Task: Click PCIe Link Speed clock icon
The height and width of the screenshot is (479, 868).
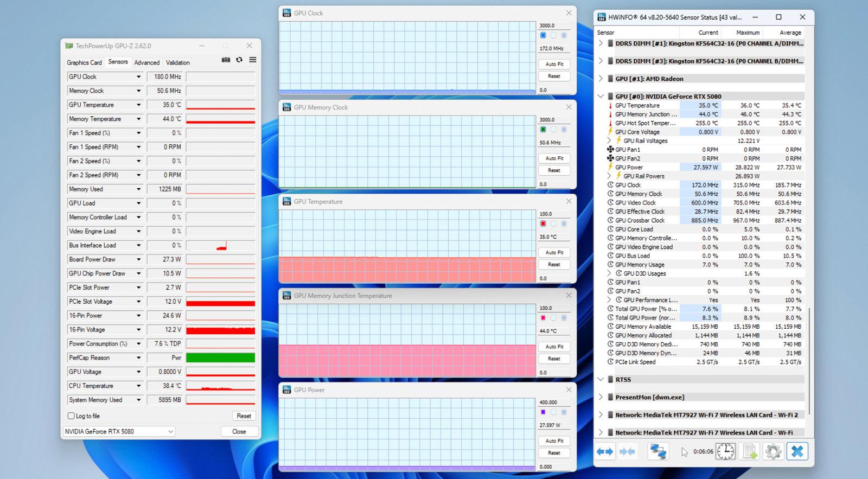Action: pos(610,362)
